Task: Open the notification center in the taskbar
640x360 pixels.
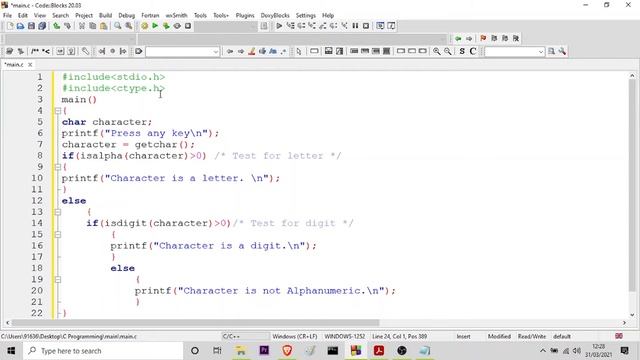Action: point(624,351)
